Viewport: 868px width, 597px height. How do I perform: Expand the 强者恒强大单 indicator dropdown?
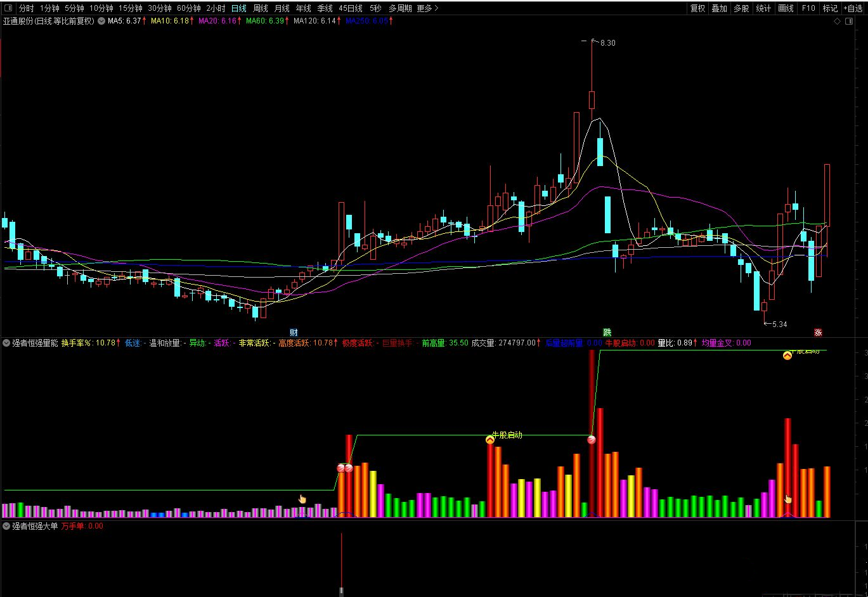(x=6, y=526)
